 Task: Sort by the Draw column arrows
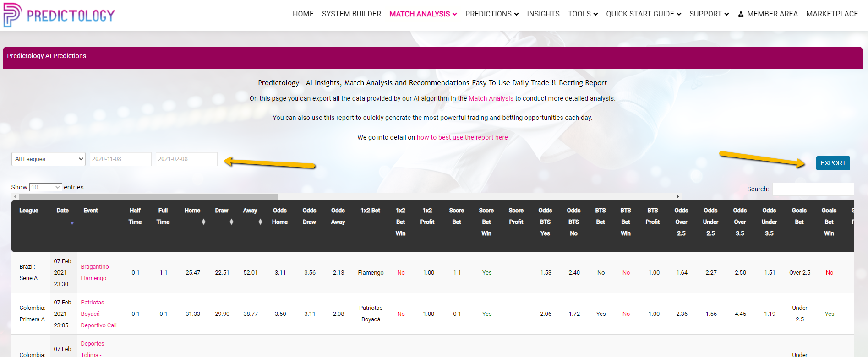[231, 222]
